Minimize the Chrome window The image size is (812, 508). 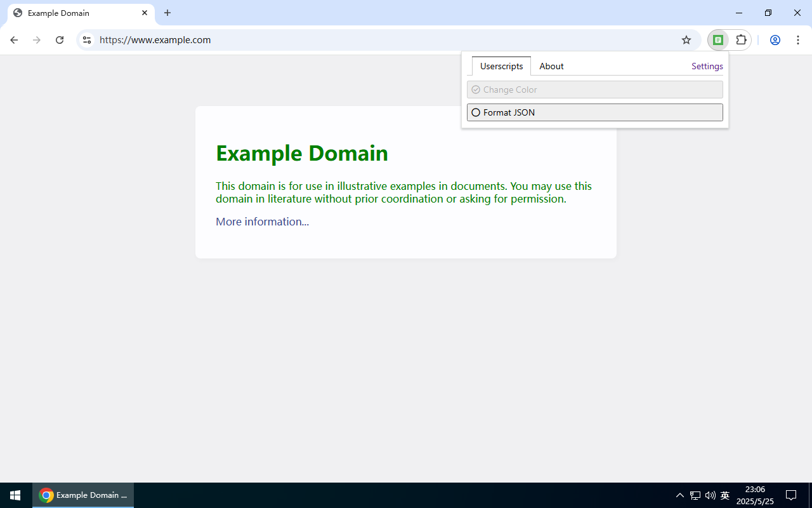pyautogui.click(x=739, y=13)
